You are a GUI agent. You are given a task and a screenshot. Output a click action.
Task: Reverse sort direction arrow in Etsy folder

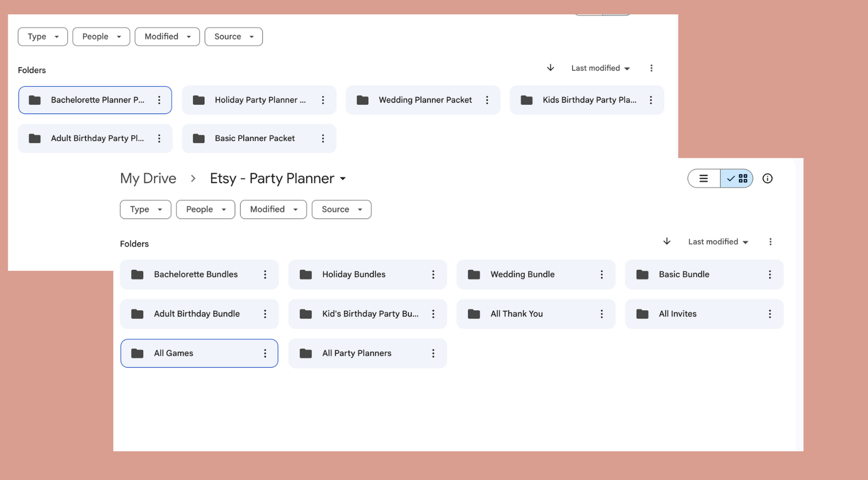667,242
